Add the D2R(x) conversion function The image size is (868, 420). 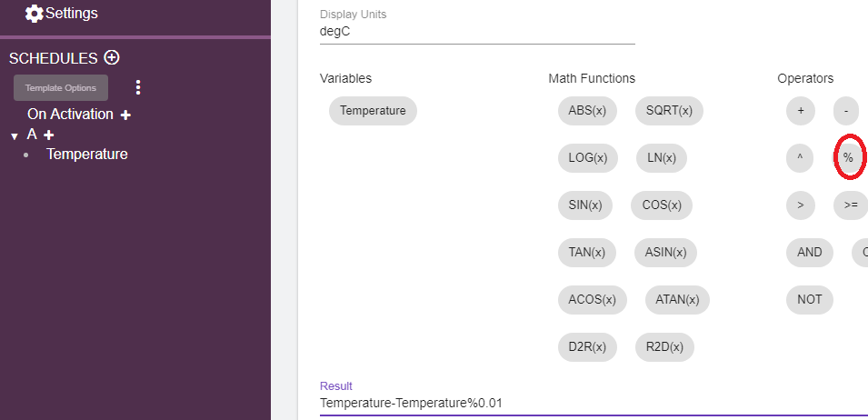pyautogui.click(x=587, y=346)
